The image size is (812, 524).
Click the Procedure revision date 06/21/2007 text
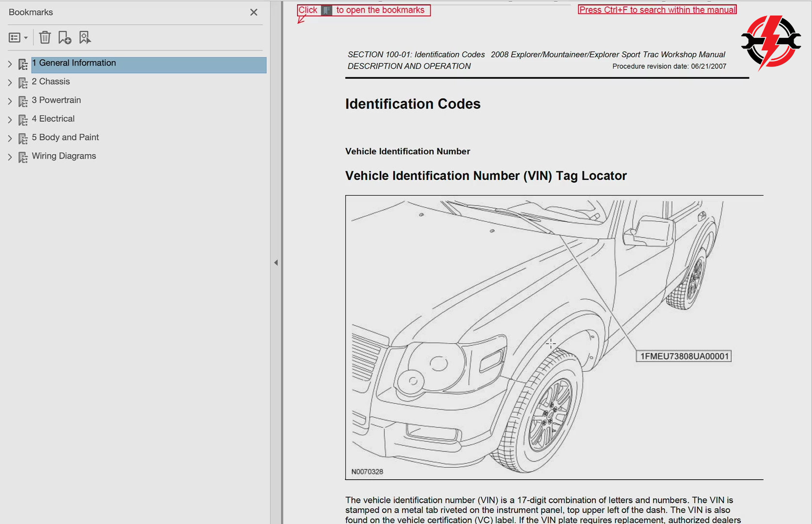[669, 66]
